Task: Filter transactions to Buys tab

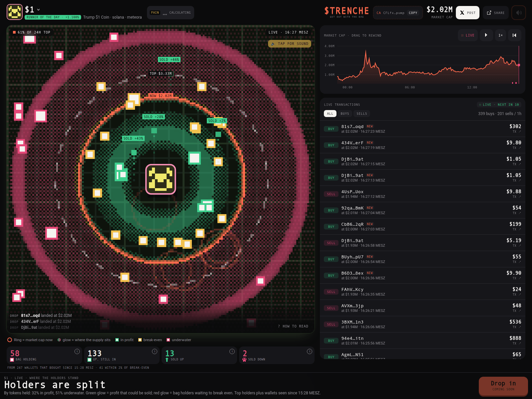Action: (345, 114)
